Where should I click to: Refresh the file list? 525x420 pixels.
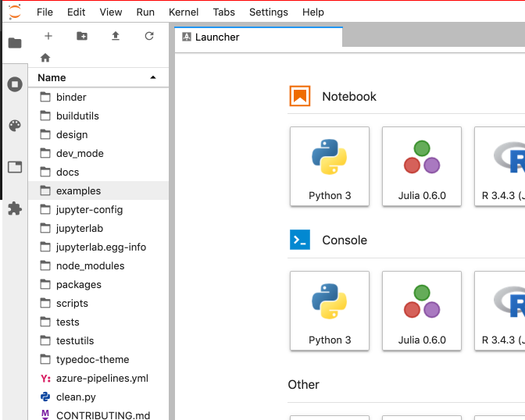[149, 36]
